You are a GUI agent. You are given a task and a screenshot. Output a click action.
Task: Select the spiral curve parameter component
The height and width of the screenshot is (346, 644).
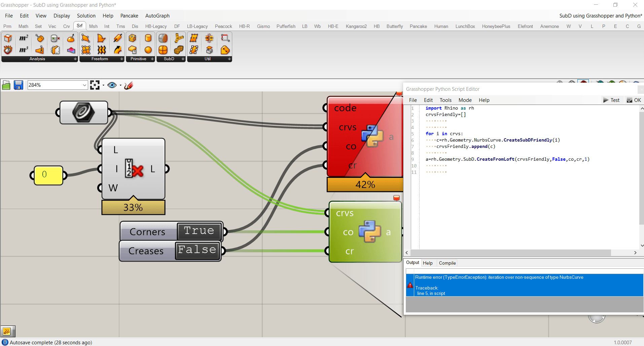point(83,112)
